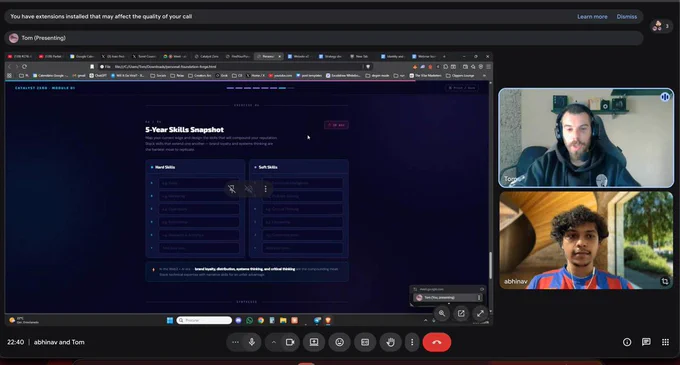Click the small presenting preview popup options
Screen dimensions: 680x365
click(479, 297)
